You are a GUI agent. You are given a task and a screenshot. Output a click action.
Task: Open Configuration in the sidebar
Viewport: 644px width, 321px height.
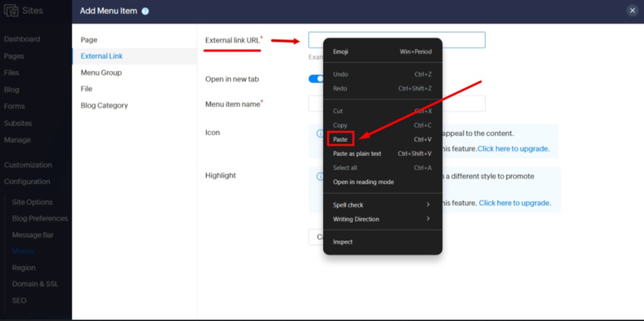coord(27,181)
